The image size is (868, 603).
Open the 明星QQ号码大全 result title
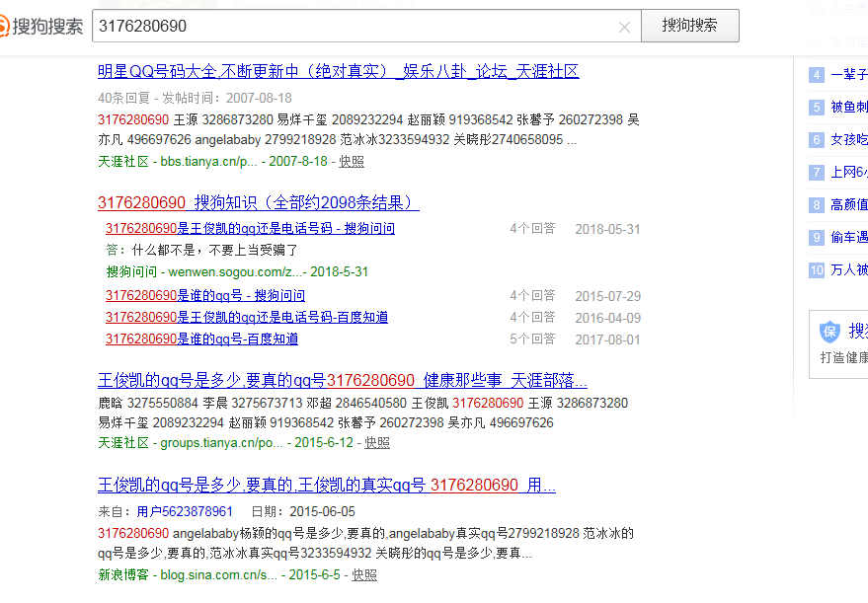(x=339, y=71)
